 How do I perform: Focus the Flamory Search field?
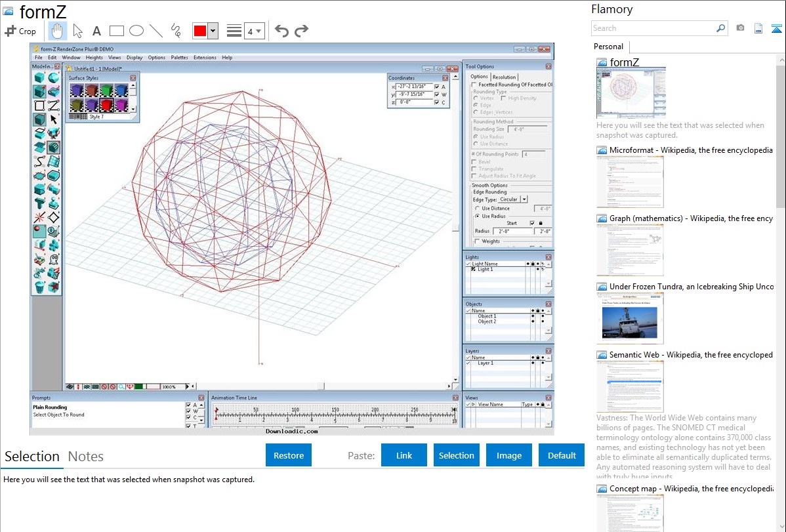pos(653,28)
